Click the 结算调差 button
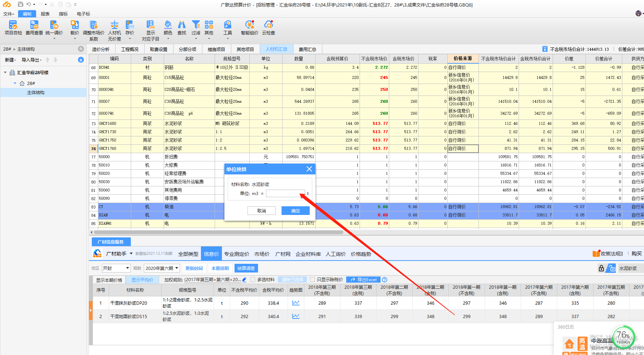Screen dimensions: 644x355 [x=246, y=268]
